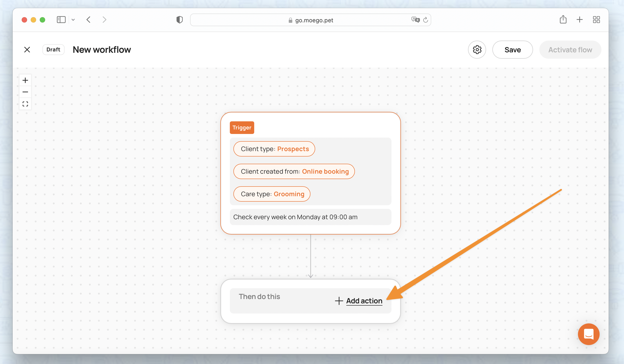Toggle the Safari sidebar
Viewport: 624px width, 364px height.
pyautogui.click(x=61, y=20)
